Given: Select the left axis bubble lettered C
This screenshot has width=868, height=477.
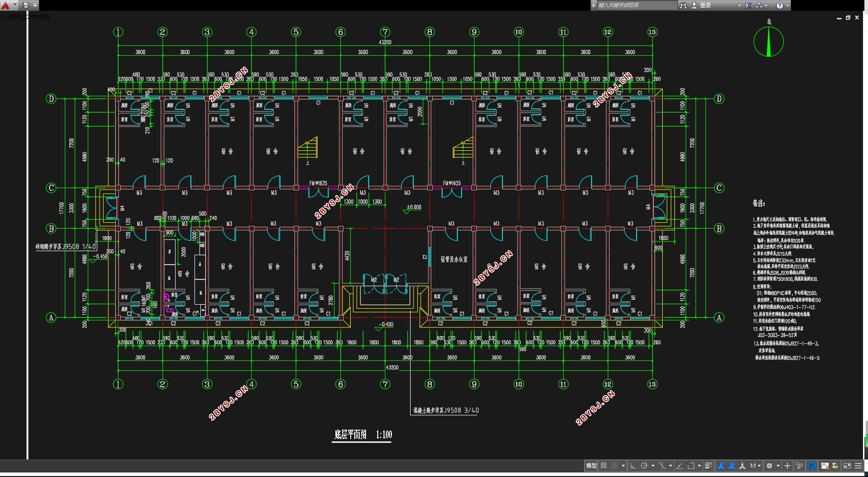Looking at the screenshot, I should pyautogui.click(x=51, y=188).
